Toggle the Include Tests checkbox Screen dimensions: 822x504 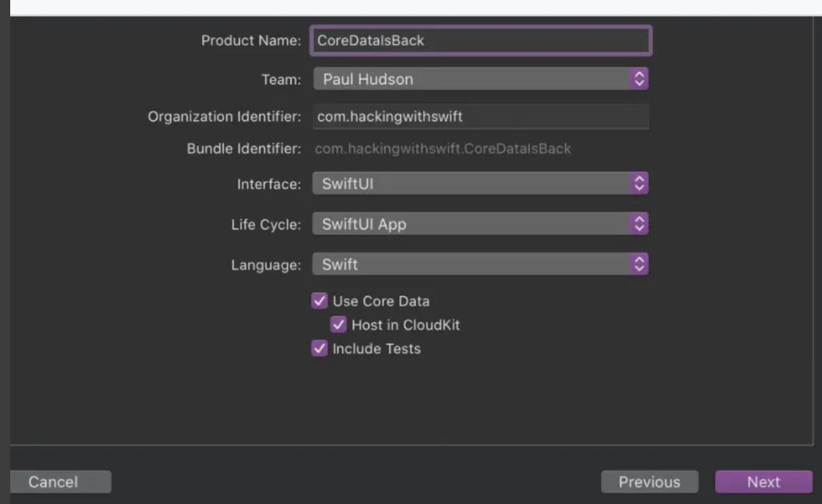[x=319, y=348]
